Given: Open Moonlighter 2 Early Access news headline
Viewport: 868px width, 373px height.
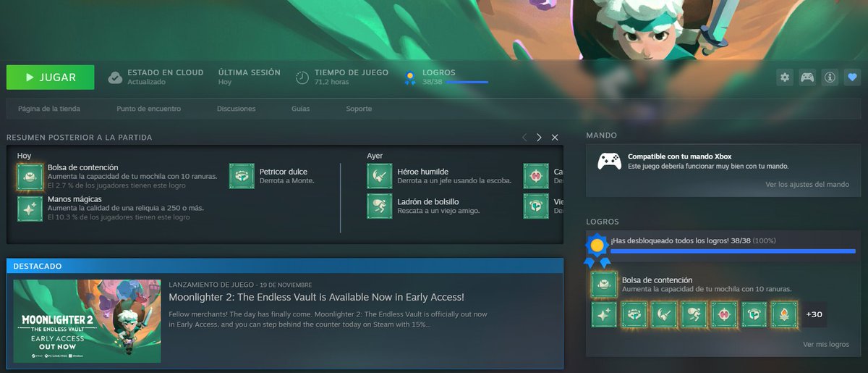Looking at the screenshot, I should tap(316, 298).
